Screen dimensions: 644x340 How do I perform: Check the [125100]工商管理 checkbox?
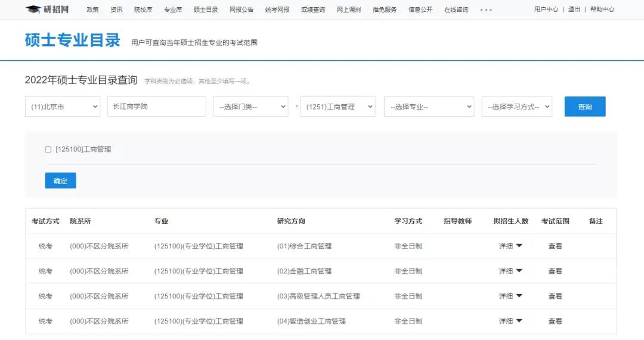coord(48,149)
